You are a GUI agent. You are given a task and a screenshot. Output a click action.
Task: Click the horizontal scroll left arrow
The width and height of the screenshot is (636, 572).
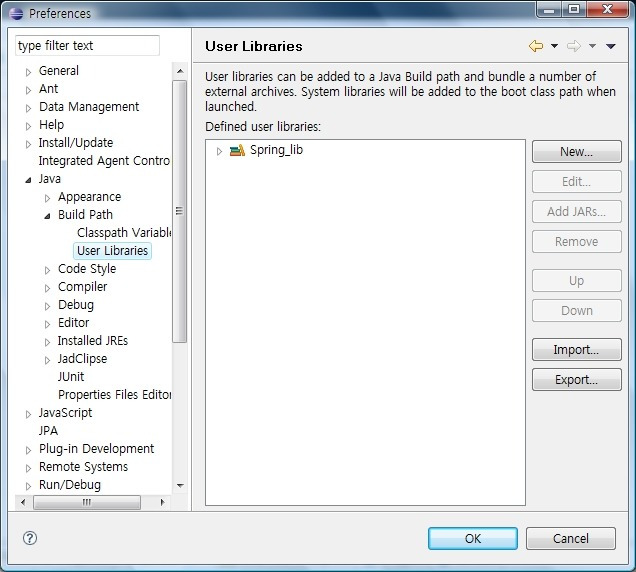click(x=23, y=502)
